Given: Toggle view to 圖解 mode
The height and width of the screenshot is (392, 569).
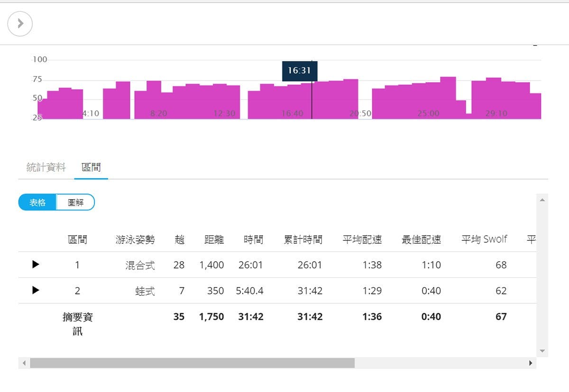Looking at the screenshot, I should [x=75, y=202].
